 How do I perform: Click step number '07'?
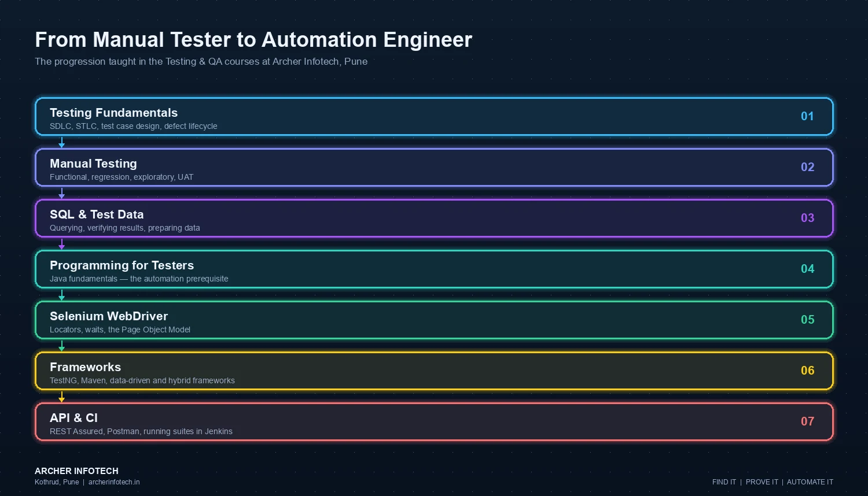(x=807, y=421)
